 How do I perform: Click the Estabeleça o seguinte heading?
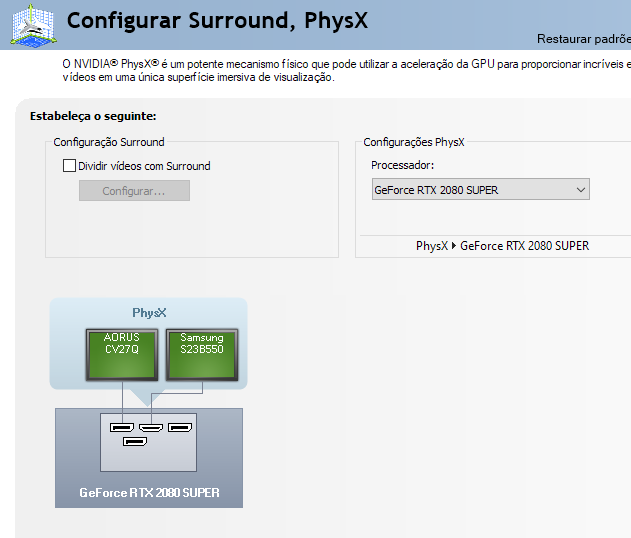click(x=93, y=116)
